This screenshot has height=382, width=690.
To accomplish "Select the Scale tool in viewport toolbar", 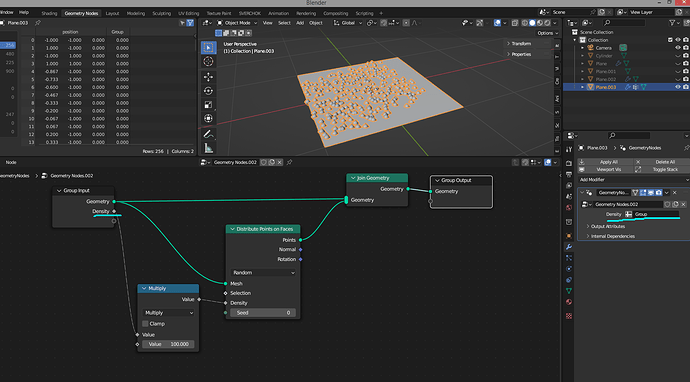I will (209, 105).
